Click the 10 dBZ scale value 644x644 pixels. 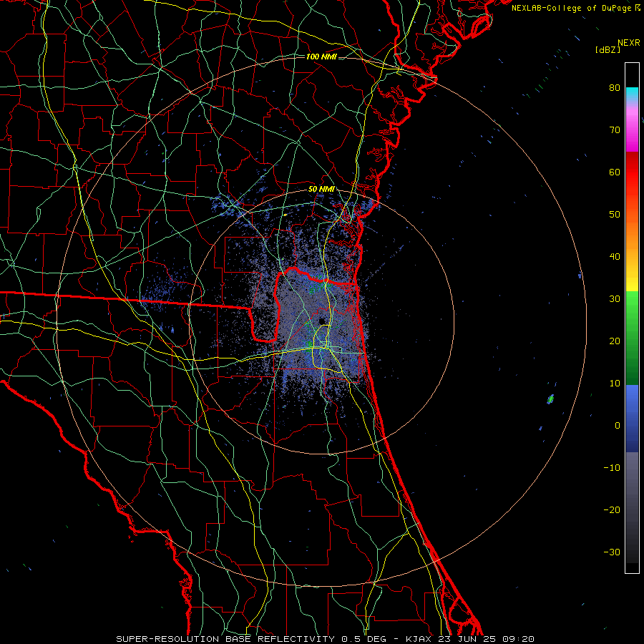point(615,384)
